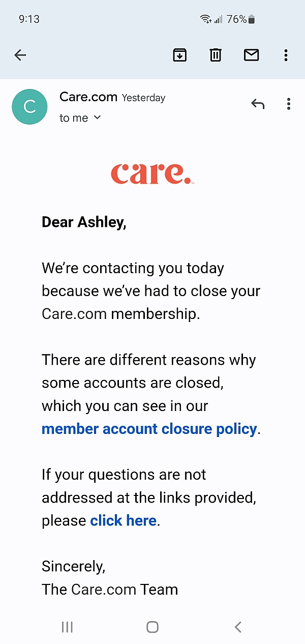Open Android recent apps
Viewport: 305px width, 644px height.
pos(67,627)
